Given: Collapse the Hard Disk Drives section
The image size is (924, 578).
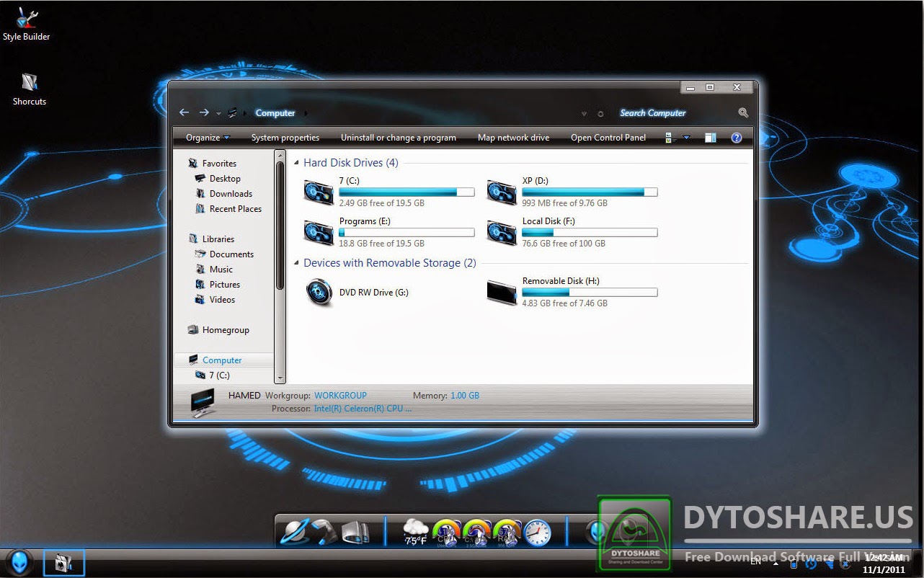Looking at the screenshot, I should 297,163.
